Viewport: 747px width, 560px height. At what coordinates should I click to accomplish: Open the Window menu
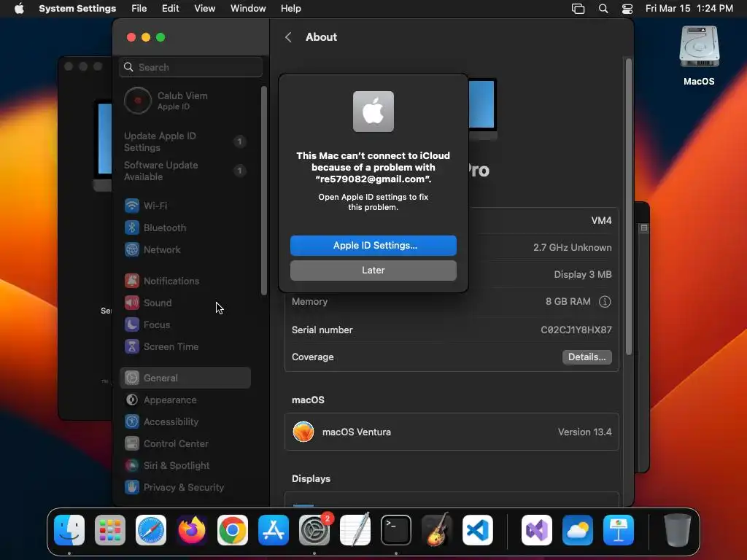coord(248,9)
